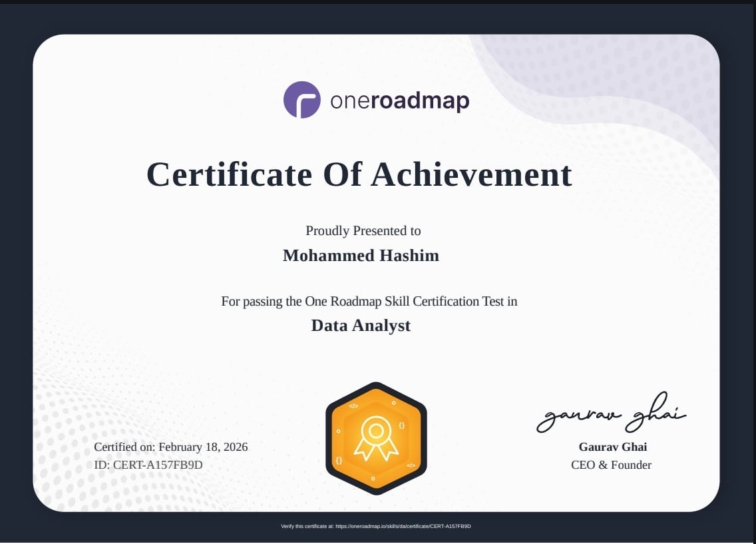This screenshot has width=756, height=544.
Task: Select the Certificate Of Achievement heading
Action: (x=359, y=174)
